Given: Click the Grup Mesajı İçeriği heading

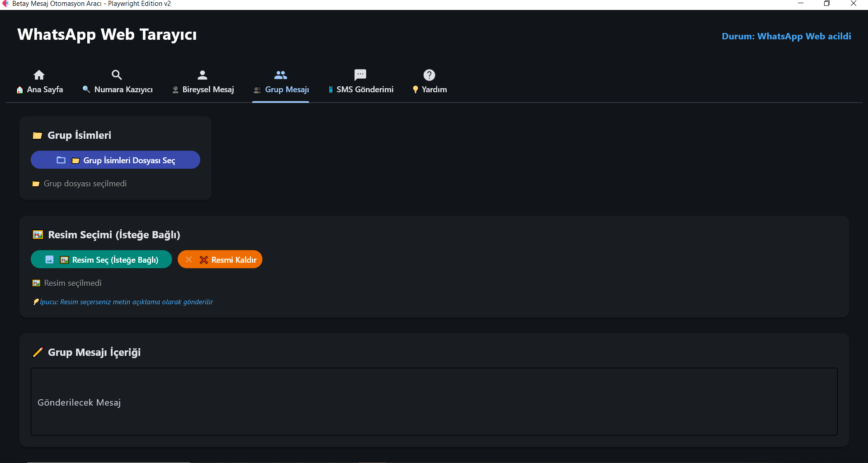Looking at the screenshot, I should (x=94, y=352).
